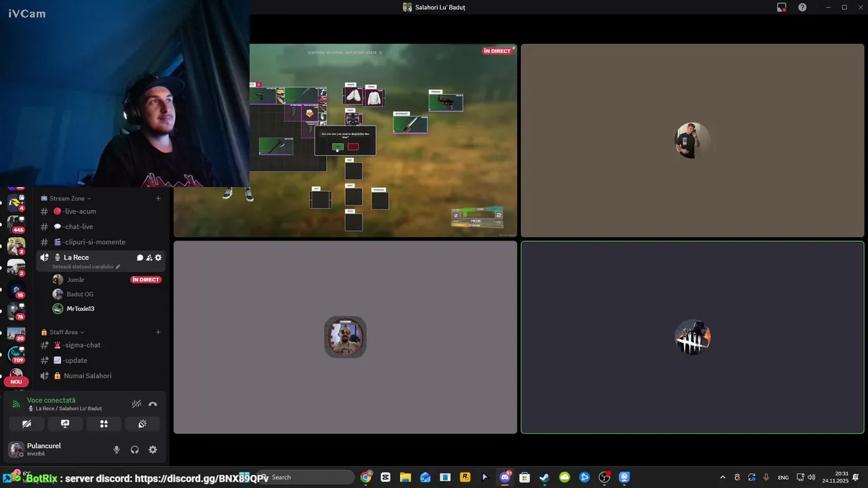868x488 pixels.
Task: Invite people to La Rece channel
Action: [x=149, y=258]
